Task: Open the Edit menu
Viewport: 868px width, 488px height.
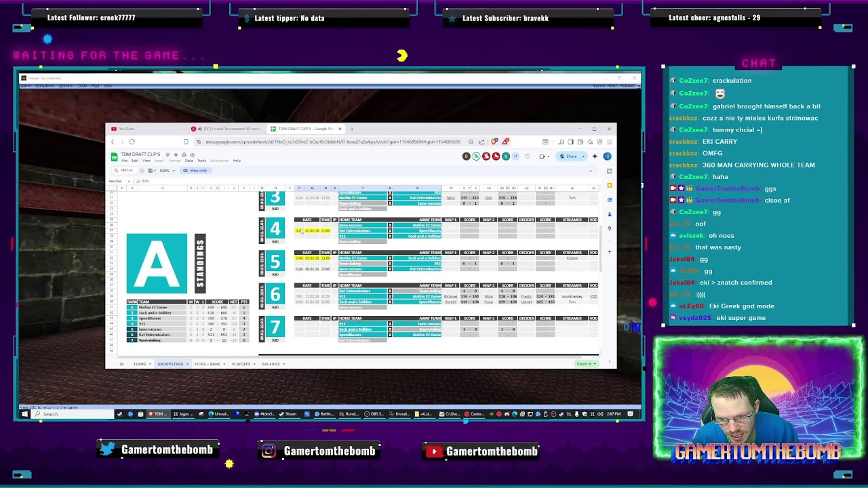Action: (135, 161)
